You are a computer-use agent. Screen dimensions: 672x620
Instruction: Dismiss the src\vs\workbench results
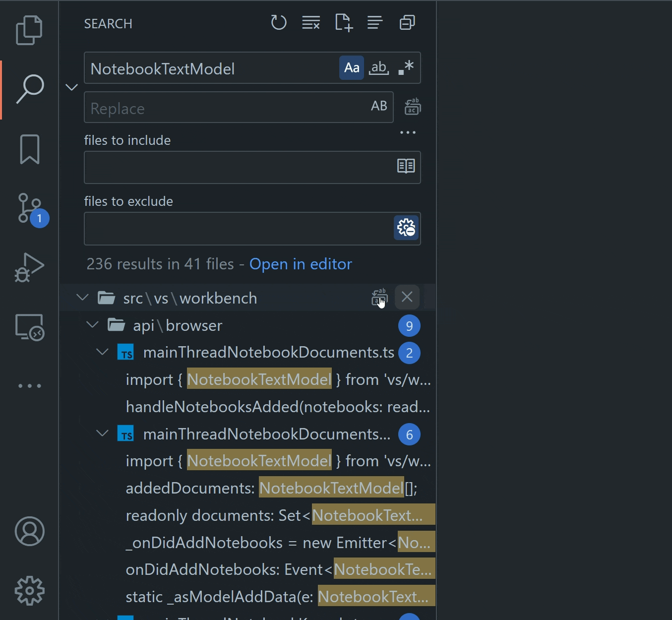(407, 297)
